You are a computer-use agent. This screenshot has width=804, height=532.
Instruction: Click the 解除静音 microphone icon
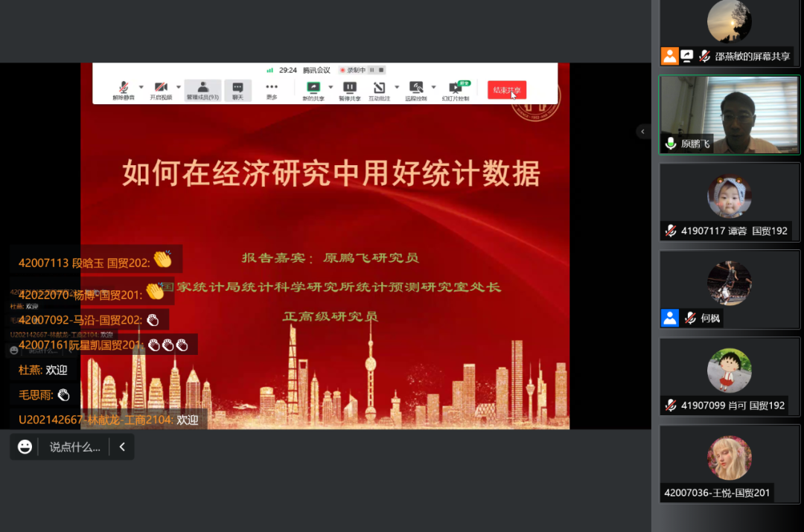124,88
